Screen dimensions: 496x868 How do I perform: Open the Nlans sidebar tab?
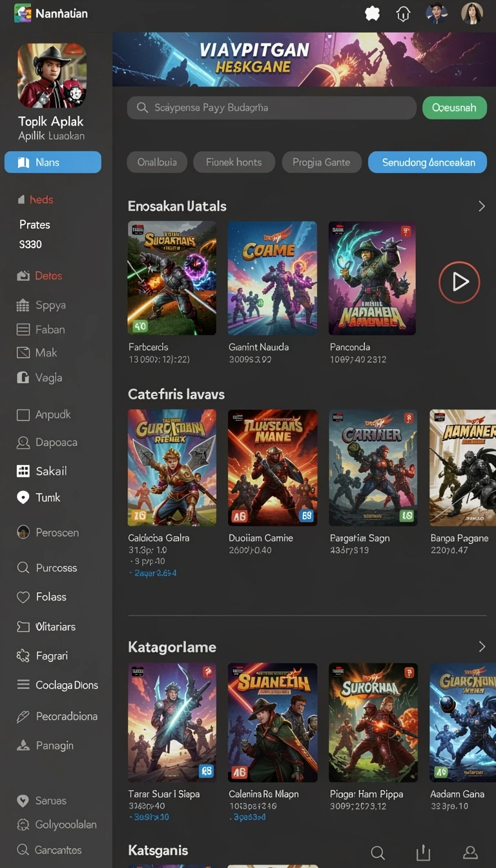pos(53,162)
